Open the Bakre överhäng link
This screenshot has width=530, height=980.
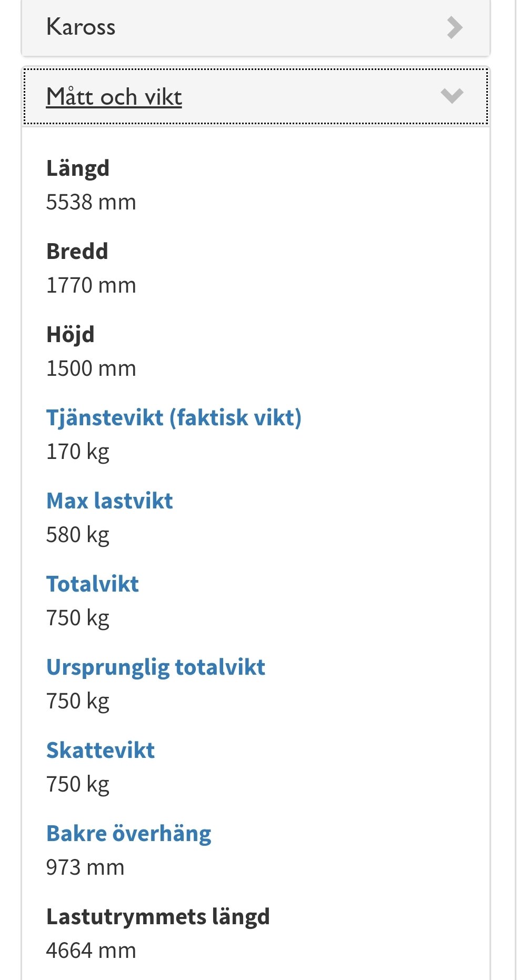click(x=129, y=833)
